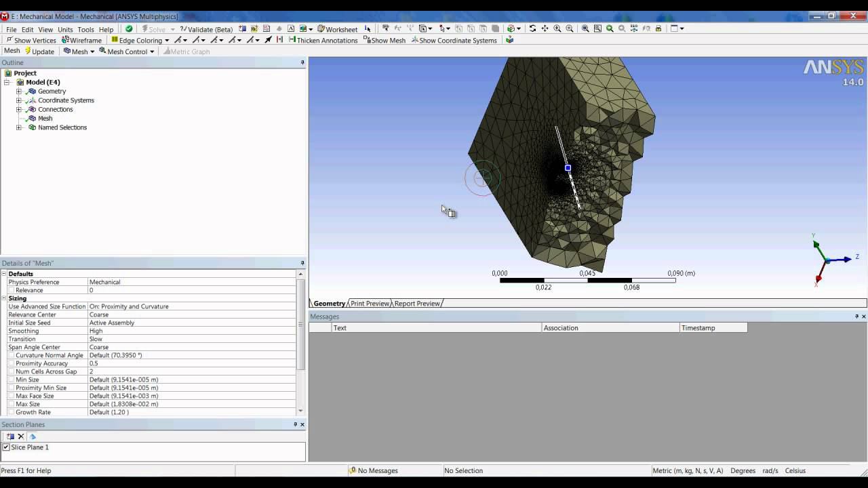Click the Validate (Beta) button
The height and width of the screenshot is (488, 868).
tap(206, 29)
